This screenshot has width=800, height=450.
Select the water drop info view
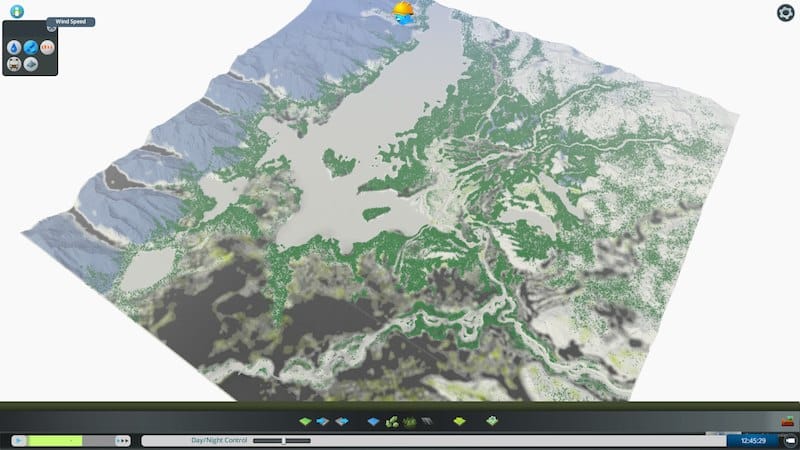coord(15,47)
